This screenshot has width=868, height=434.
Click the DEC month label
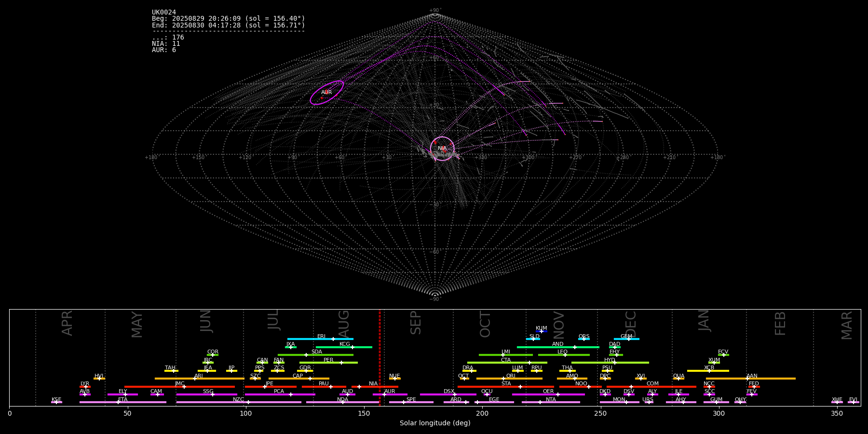631,324
